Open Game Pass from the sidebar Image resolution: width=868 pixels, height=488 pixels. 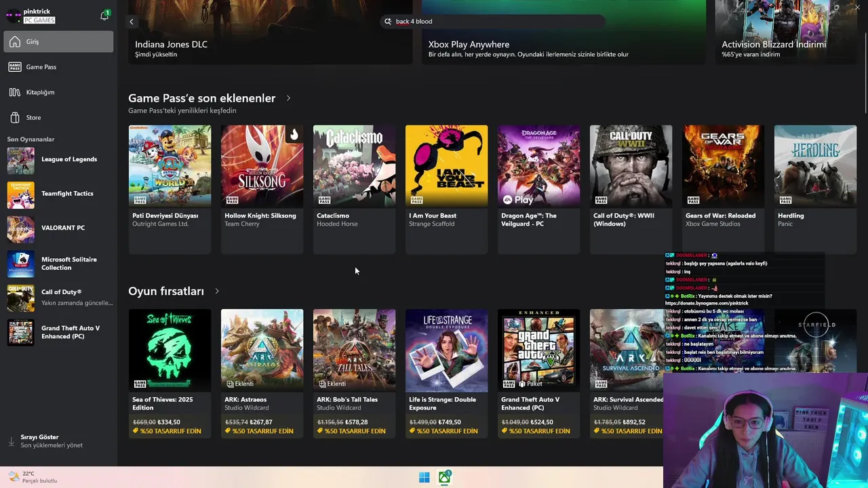[x=58, y=67]
